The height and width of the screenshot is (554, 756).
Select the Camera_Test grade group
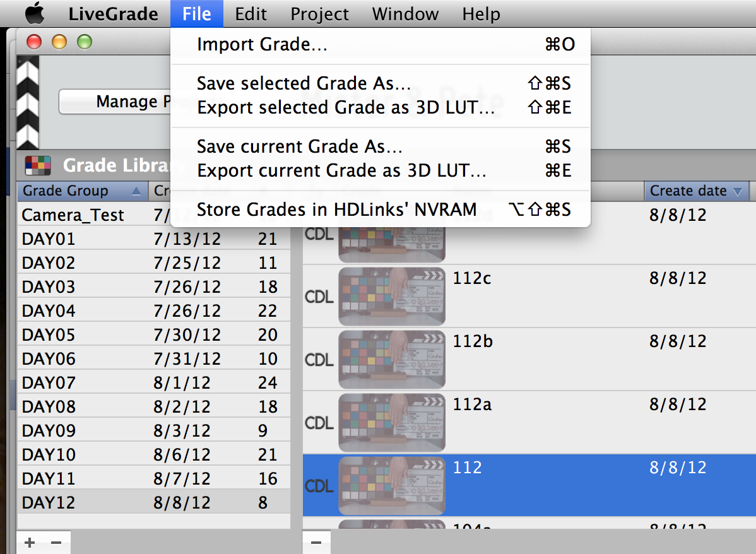coord(73,215)
